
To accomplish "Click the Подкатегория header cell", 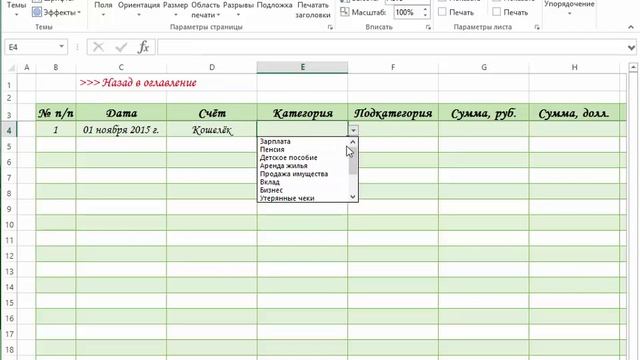I will pos(393,113).
